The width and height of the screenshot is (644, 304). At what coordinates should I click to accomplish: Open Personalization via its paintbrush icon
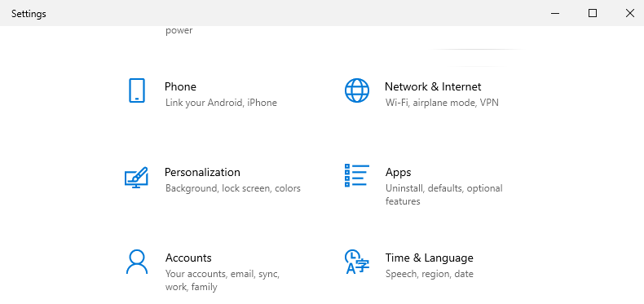136,178
